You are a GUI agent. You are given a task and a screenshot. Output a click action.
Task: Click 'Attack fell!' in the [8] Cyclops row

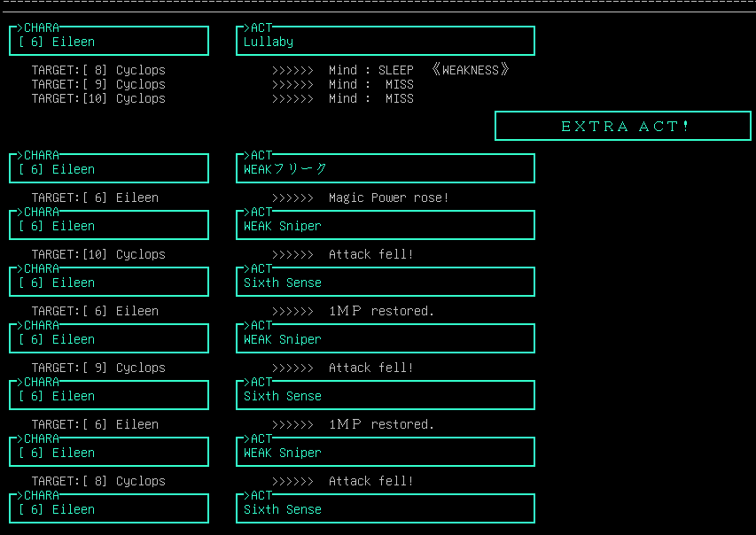(370, 481)
